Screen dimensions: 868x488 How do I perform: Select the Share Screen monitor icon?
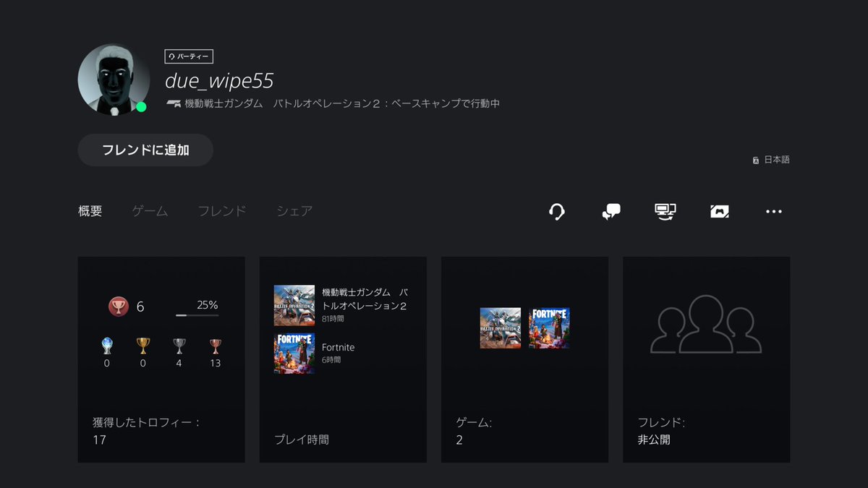(665, 212)
